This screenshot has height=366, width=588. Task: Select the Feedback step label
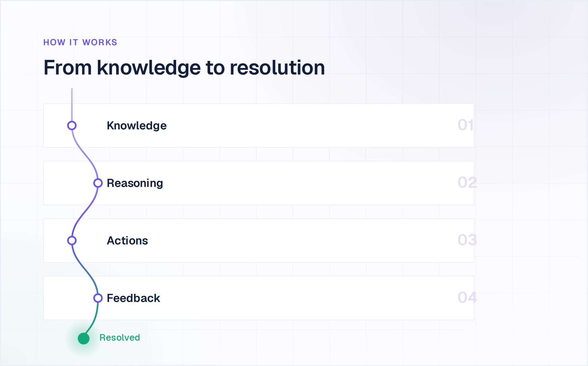(134, 298)
